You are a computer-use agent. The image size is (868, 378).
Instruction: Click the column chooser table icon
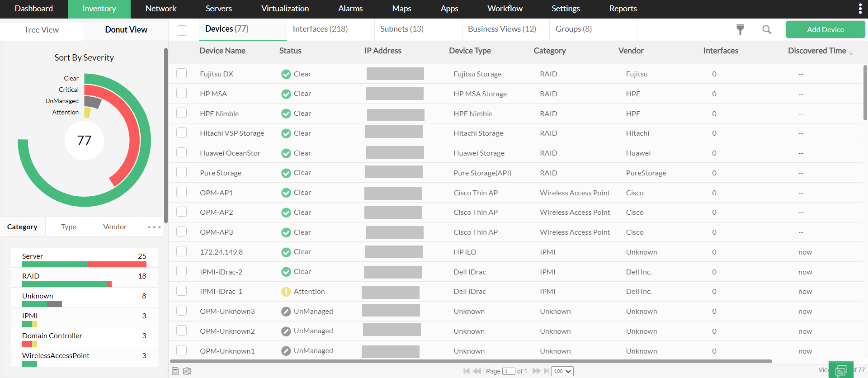[175, 371]
